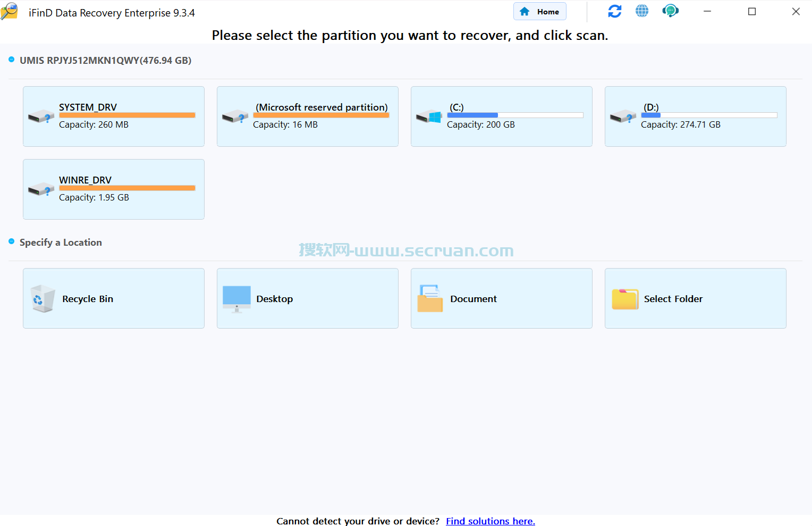Click the Microsoft reserved partition usage bar
Screen dimensions: 812x526
click(x=321, y=115)
